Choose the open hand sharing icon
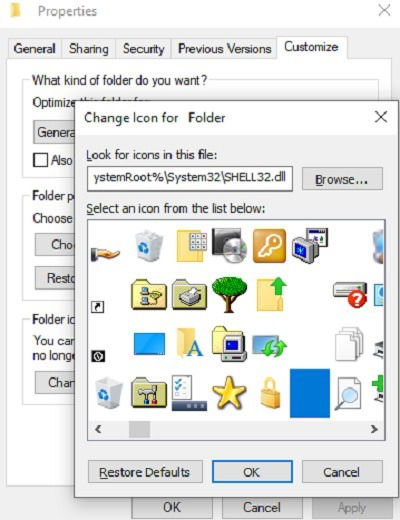Screen dimensions: 400x520 point(105,254)
